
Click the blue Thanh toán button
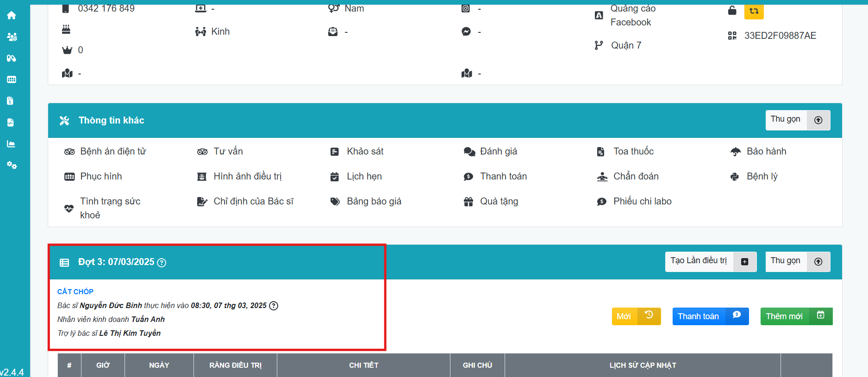pos(710,316)
